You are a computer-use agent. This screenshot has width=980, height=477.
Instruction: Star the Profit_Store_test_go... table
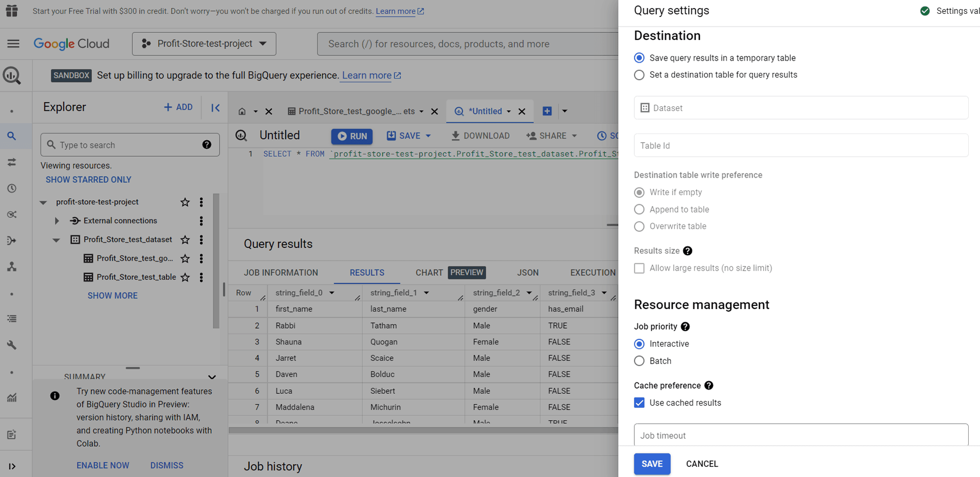click(185, 258)
